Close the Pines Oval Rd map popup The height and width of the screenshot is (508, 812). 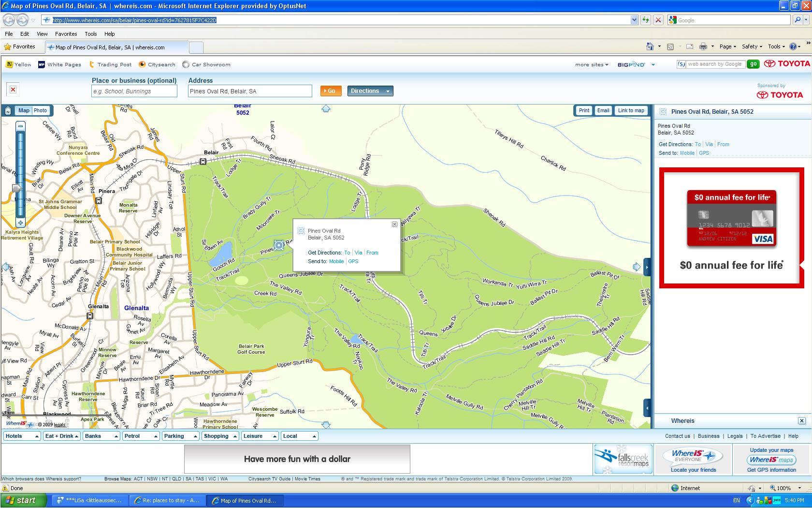coord(394,224)
